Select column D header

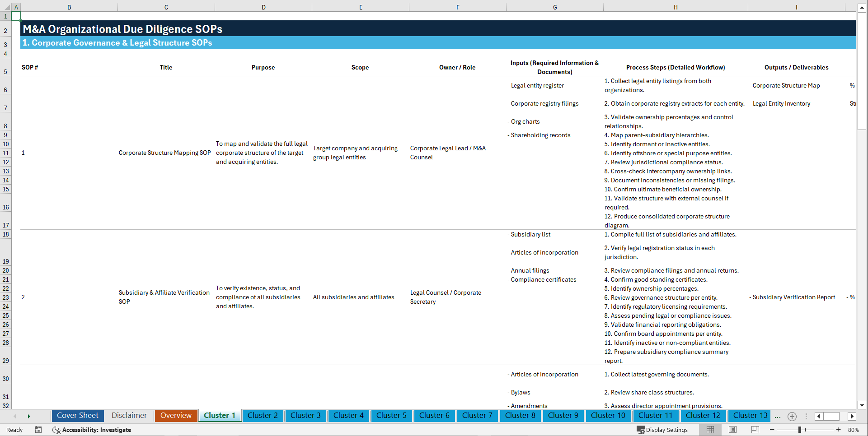pos(263,7)
